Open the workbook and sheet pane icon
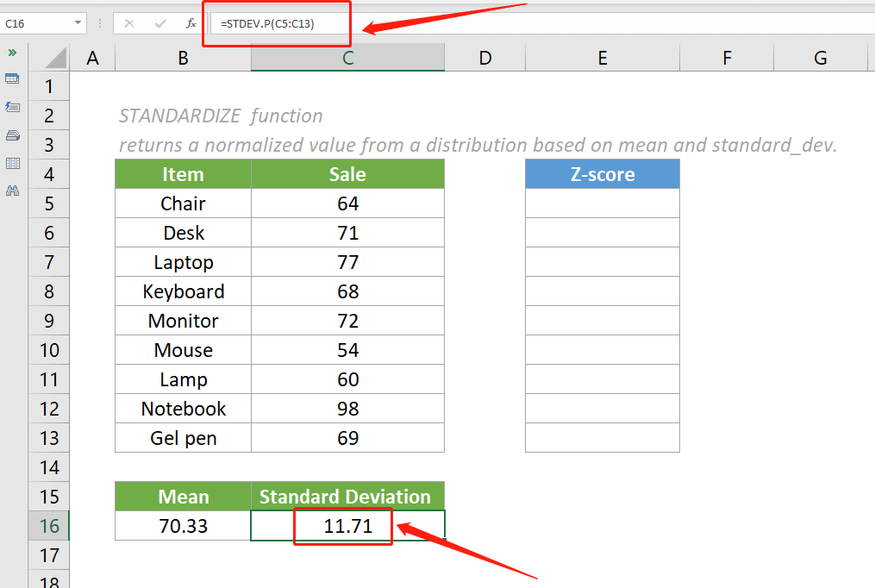Image resolution: width=875 pixels, height=588 pixels. (12, 79)
